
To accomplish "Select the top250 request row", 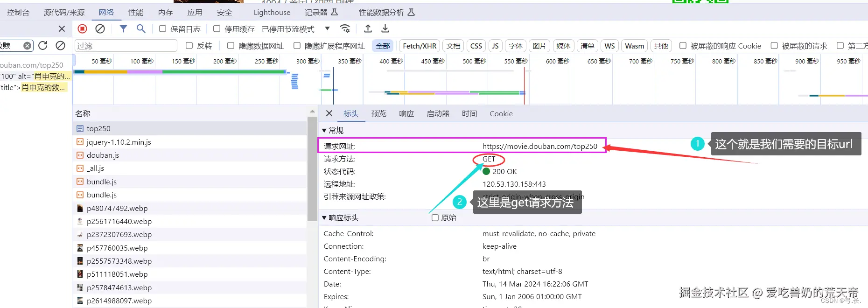I will coord(189,128).
